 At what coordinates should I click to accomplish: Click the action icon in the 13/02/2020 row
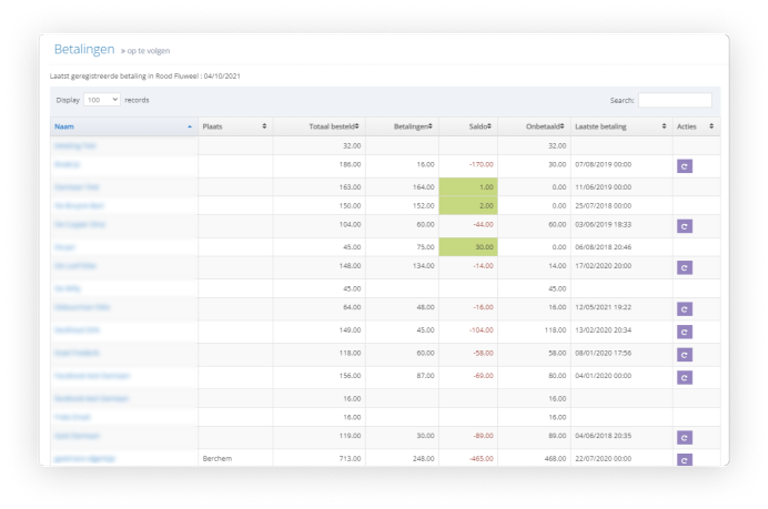(684, 330)
